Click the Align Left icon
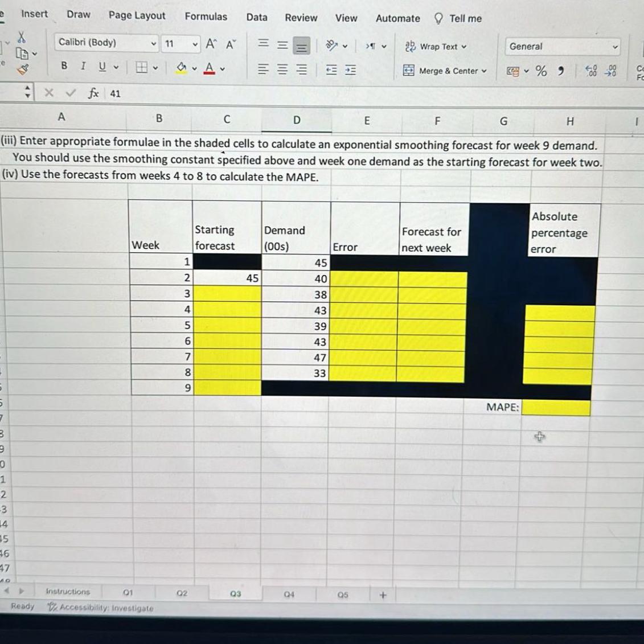The image size is (644, 644). pyautogui.click(x=262, y=69)
